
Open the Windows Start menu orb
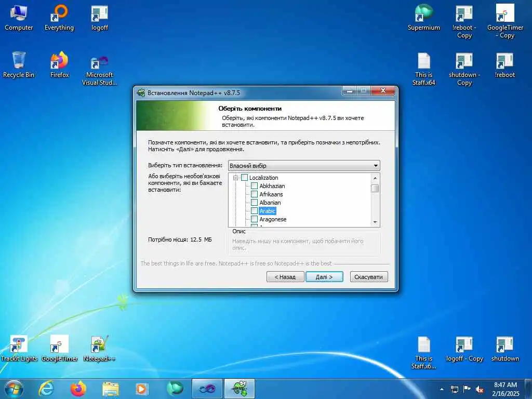coord(14,389)
